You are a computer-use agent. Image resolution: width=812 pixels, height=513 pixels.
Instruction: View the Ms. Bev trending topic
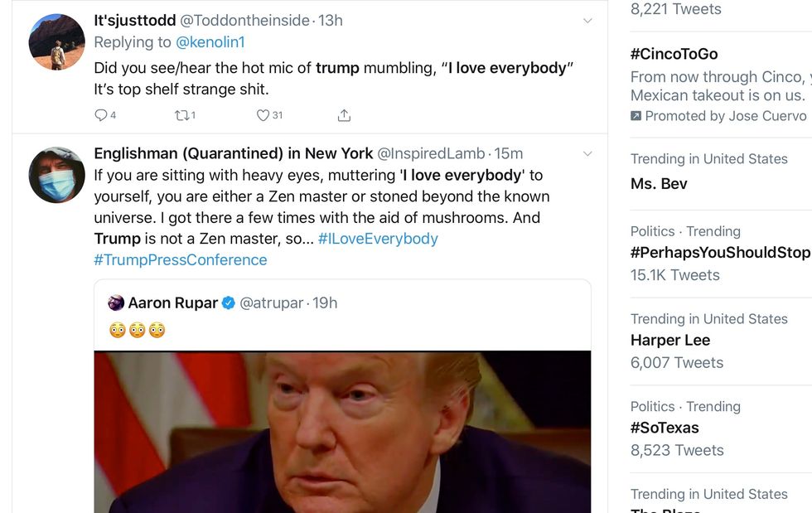(659, 183)
